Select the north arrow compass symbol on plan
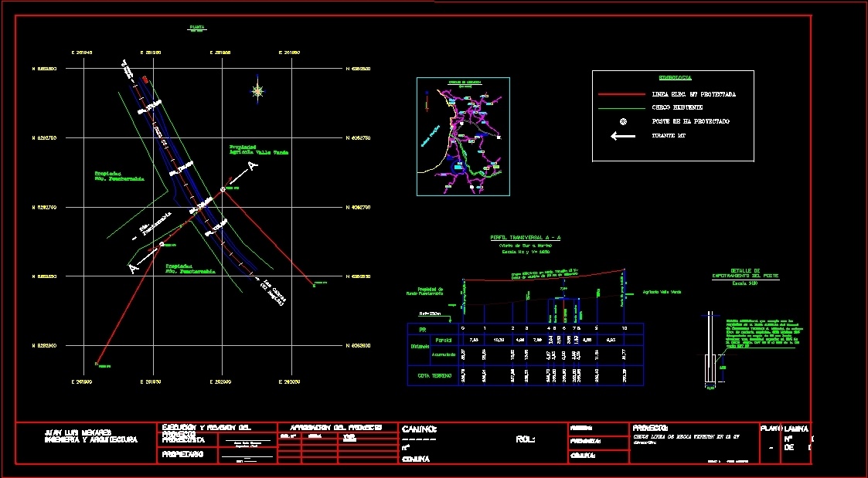 256,90
